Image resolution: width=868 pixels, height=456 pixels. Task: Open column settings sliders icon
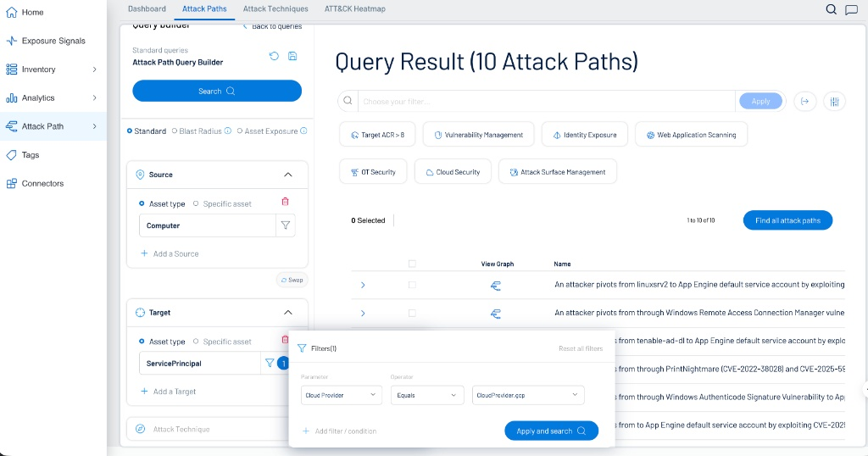pos(834,102)
